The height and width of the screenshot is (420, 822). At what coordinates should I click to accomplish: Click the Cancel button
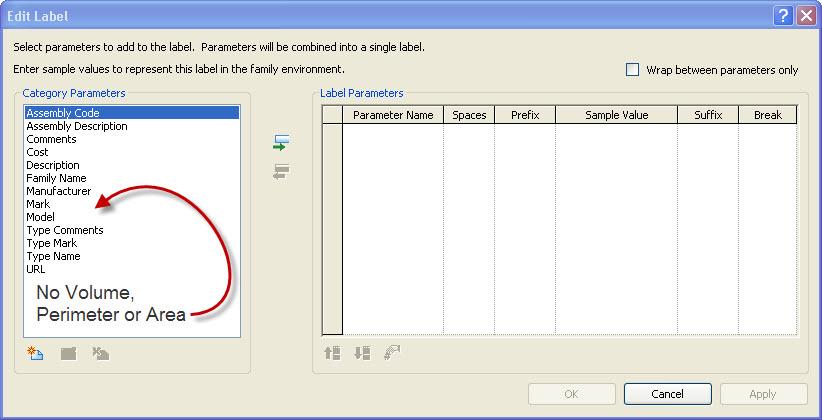pos(667,394)
